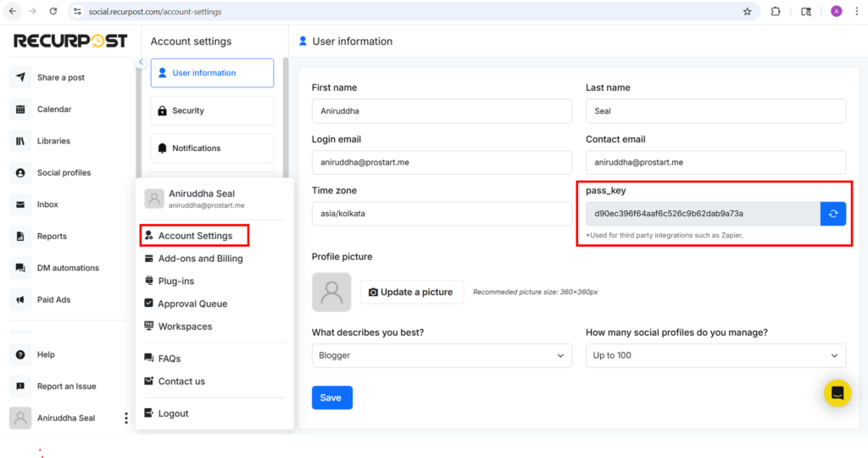Click the Help question mark icon

pyautogui.click(x=20, y=355)
